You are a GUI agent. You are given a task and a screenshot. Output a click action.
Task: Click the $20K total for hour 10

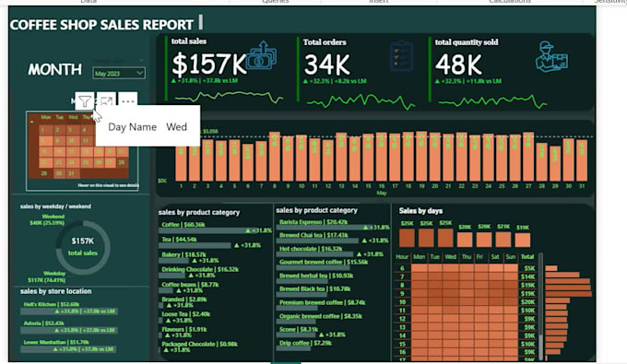[x=527, y=301]
